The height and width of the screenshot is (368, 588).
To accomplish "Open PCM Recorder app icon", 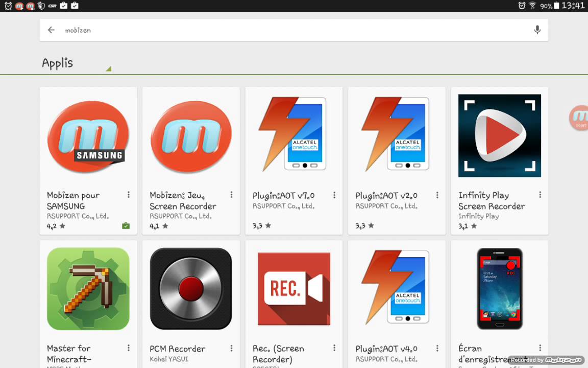I will (191, 289).
